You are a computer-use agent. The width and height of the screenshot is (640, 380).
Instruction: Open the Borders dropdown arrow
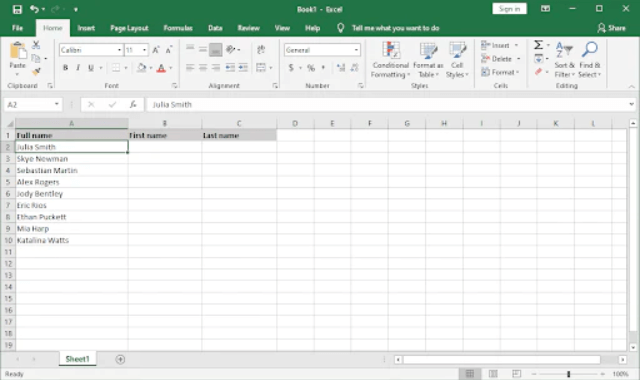(x=126, y=68)
